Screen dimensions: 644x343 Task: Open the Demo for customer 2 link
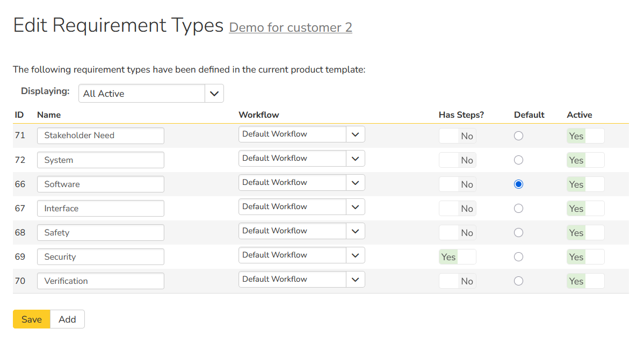tap(291, 27)
